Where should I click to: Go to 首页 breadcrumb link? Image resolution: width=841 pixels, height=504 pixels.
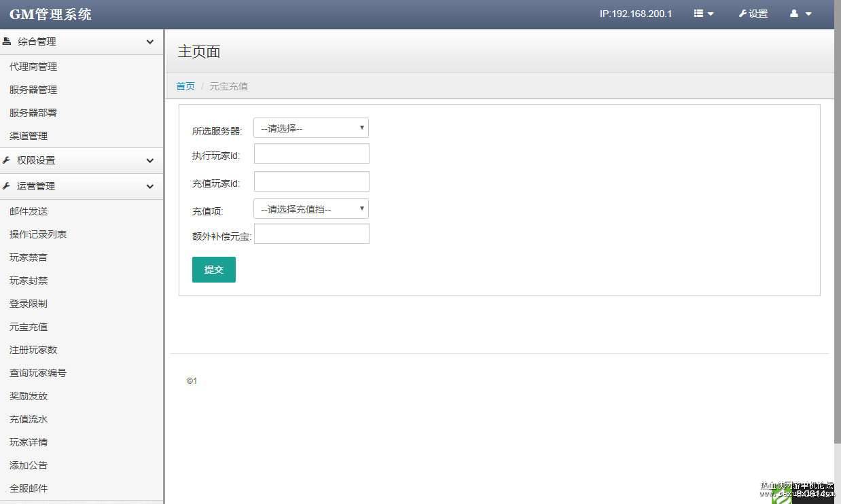coord(185,86)
